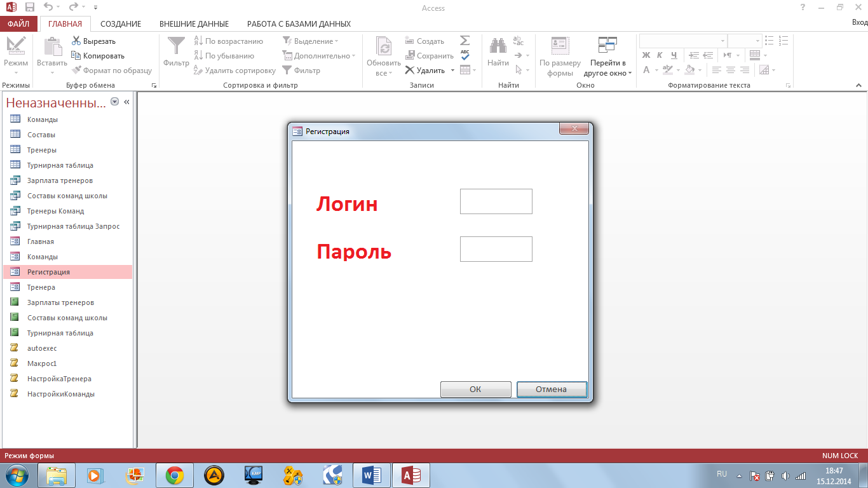
Task: Open font color A dropdown arrow
Action: tap(655, 70)
